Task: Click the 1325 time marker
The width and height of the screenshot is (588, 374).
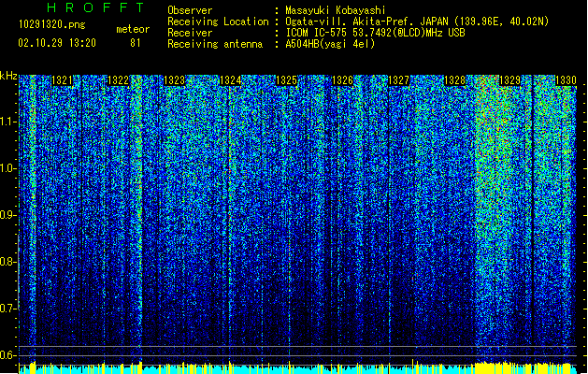Action: 286,80
